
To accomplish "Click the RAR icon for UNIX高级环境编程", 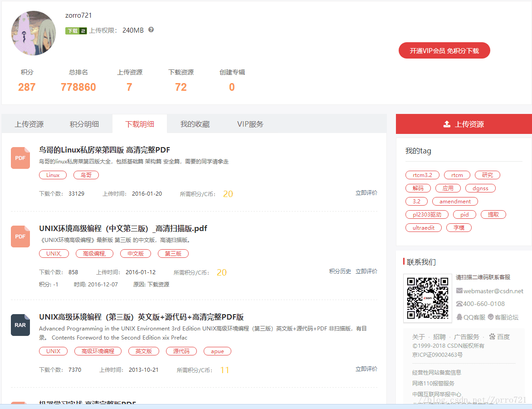I will [20, 325].
